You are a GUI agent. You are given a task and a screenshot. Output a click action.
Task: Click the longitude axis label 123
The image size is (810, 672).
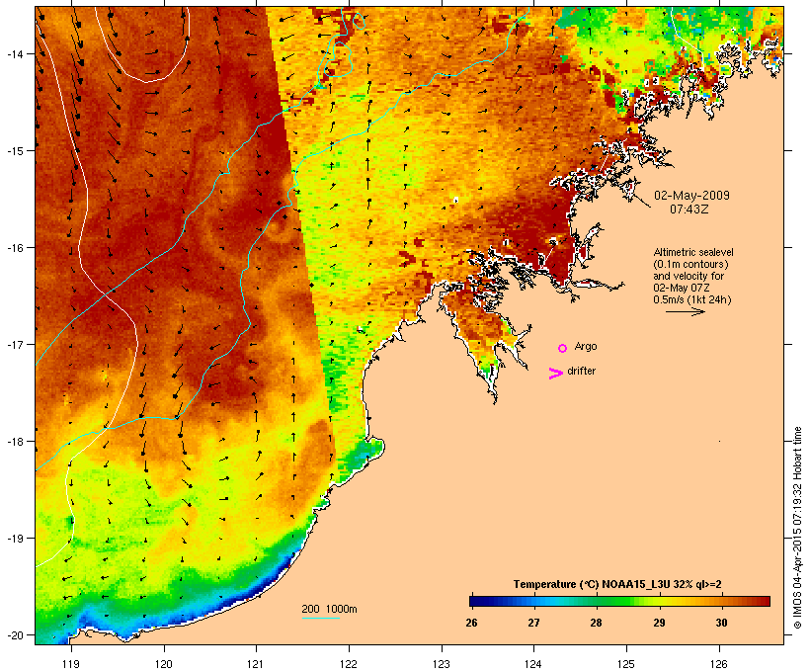click(442, 664)
